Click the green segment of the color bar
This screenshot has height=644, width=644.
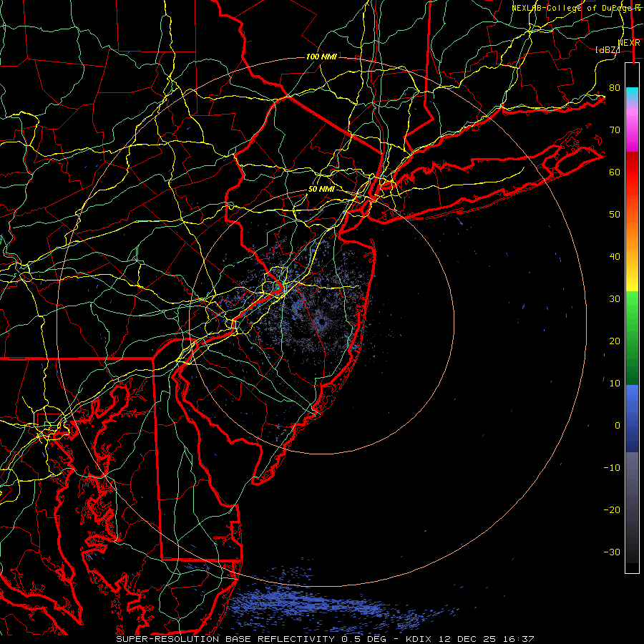point(632,338)
